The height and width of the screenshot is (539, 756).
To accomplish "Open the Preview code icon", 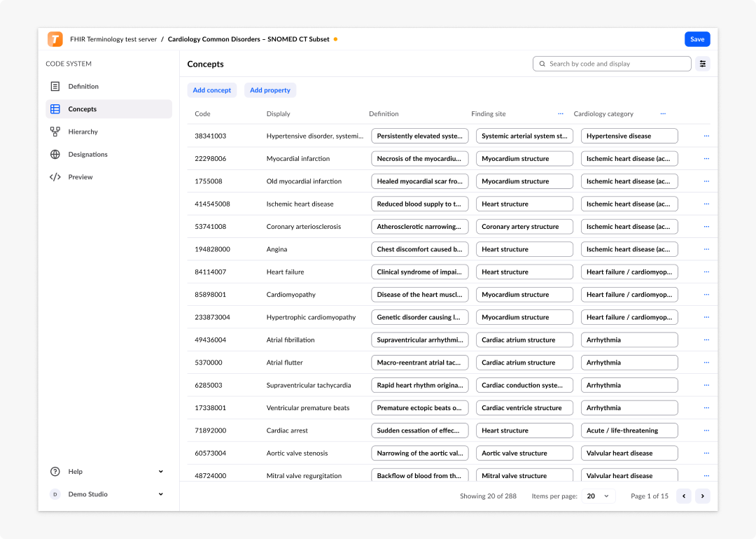I will tap(55, 177).
